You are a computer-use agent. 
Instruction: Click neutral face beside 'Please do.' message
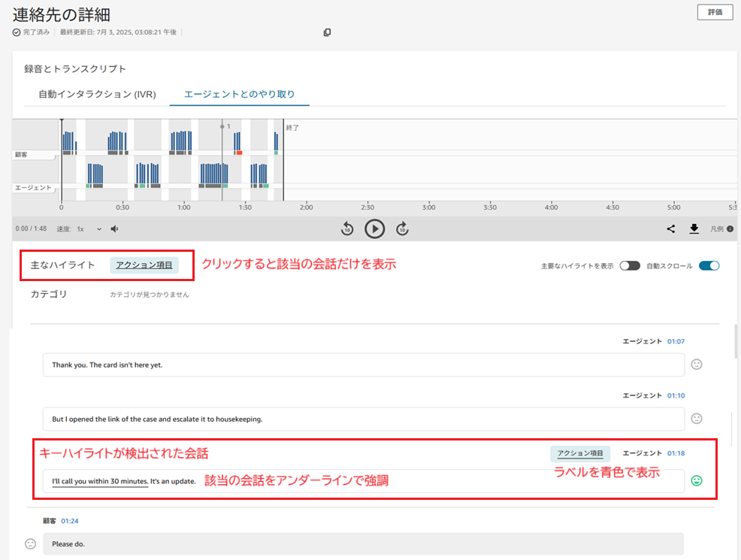[30, 544]
